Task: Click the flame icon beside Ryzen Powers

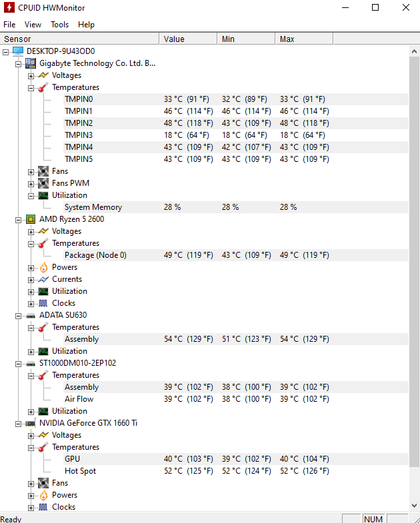Action: tap(43, 267)
